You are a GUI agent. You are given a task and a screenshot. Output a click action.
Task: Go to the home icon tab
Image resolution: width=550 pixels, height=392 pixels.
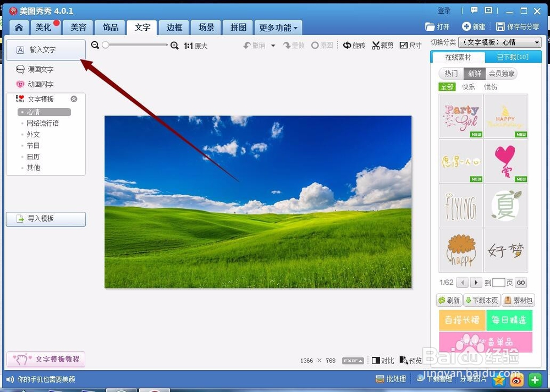19,27
